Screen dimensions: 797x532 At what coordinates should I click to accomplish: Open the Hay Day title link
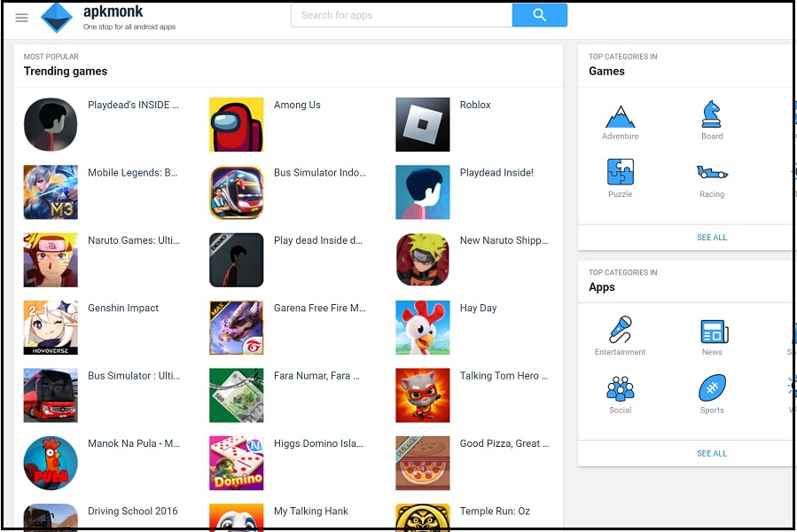(x=479, y=309)
